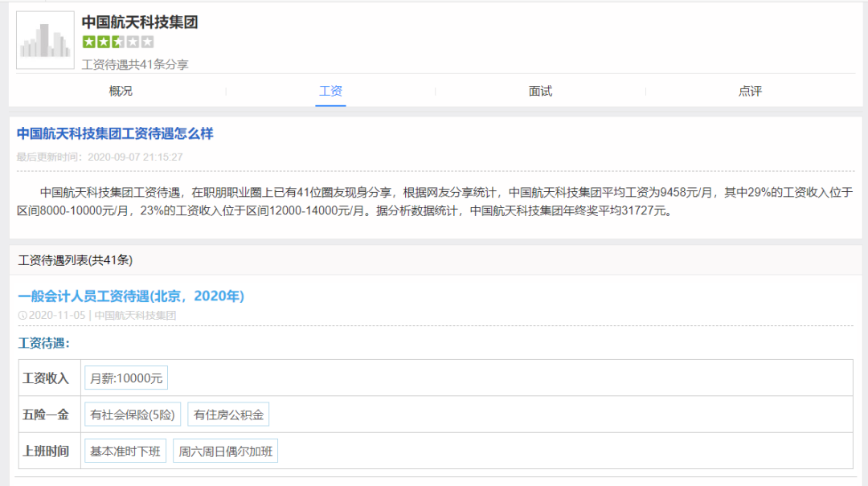868x486 pixels.
Task: Open the 点评 tab
Action: pos(750,91)
